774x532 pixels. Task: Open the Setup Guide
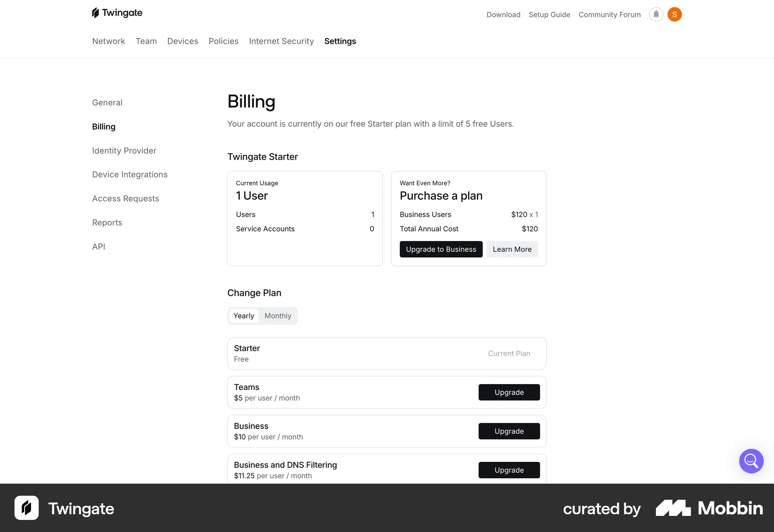coord(549,15)
